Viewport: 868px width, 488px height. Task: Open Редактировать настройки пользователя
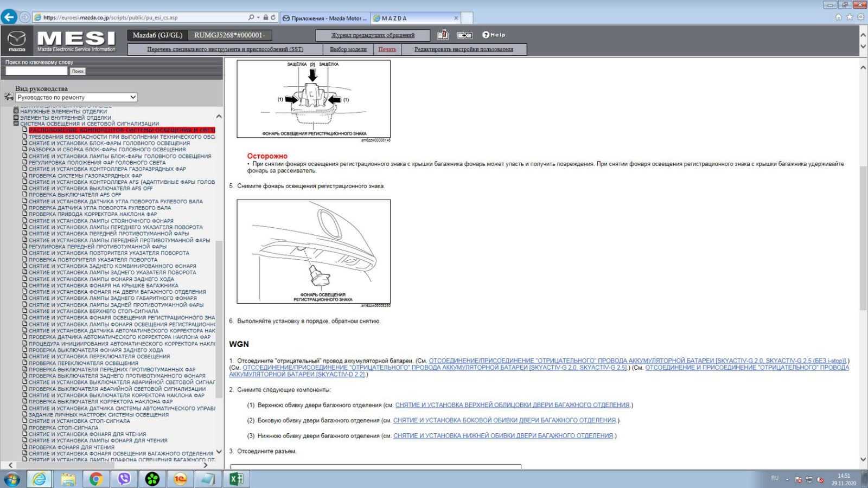point(464,49)
